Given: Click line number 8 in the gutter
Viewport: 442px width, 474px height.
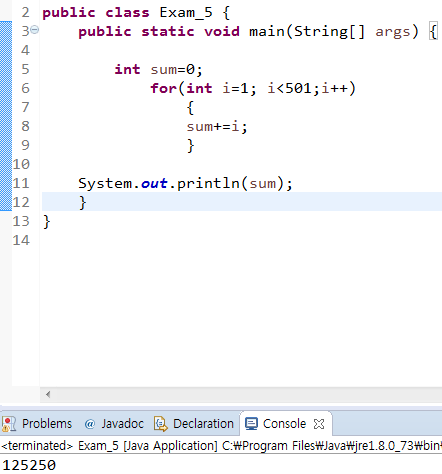Looking at the screenshot, I should (x=25, y=126).
